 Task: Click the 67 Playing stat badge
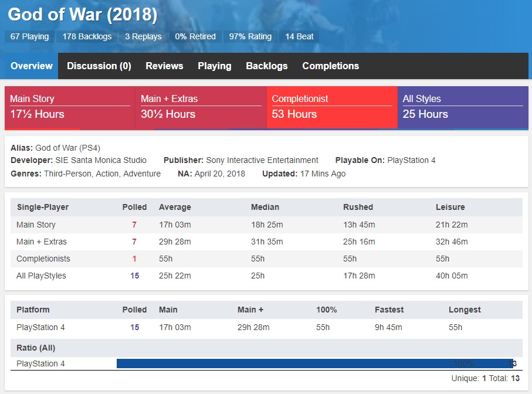[x=29, y=36]
